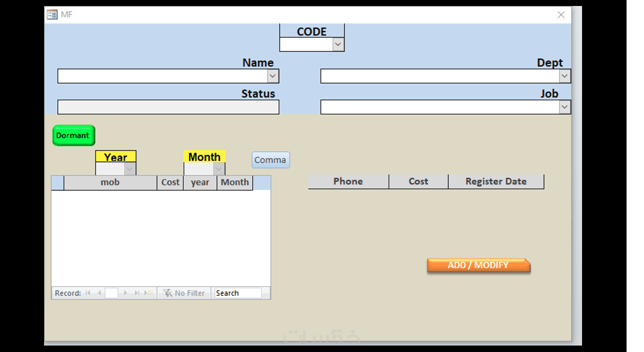Select the Status field
644x352 pixels.
(x=168, y=107)
